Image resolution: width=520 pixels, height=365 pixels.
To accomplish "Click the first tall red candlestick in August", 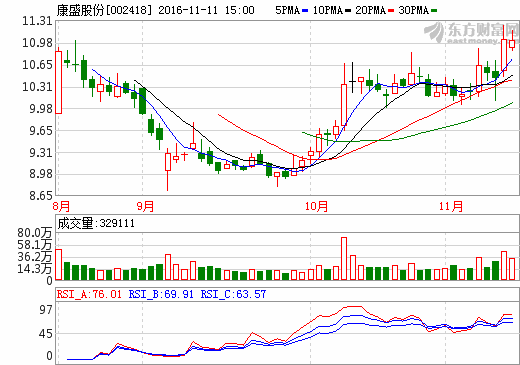I will click(58, 82).
